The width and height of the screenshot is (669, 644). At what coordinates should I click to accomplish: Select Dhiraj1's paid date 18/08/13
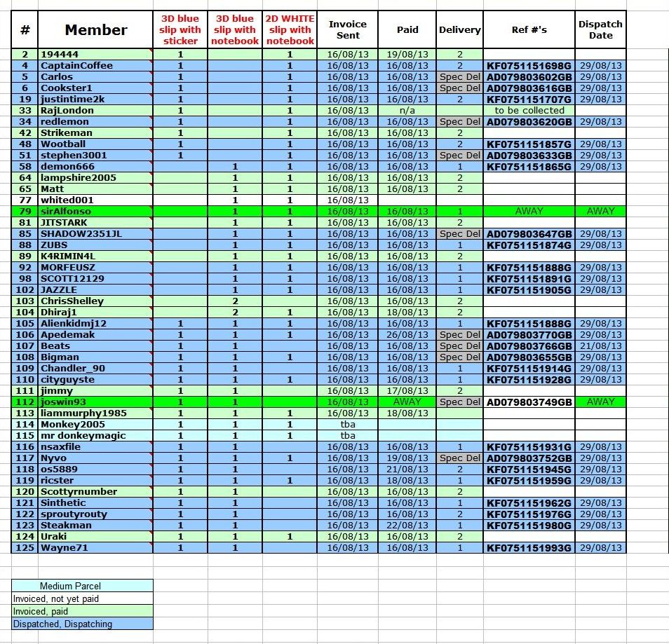tap(407, 313)
